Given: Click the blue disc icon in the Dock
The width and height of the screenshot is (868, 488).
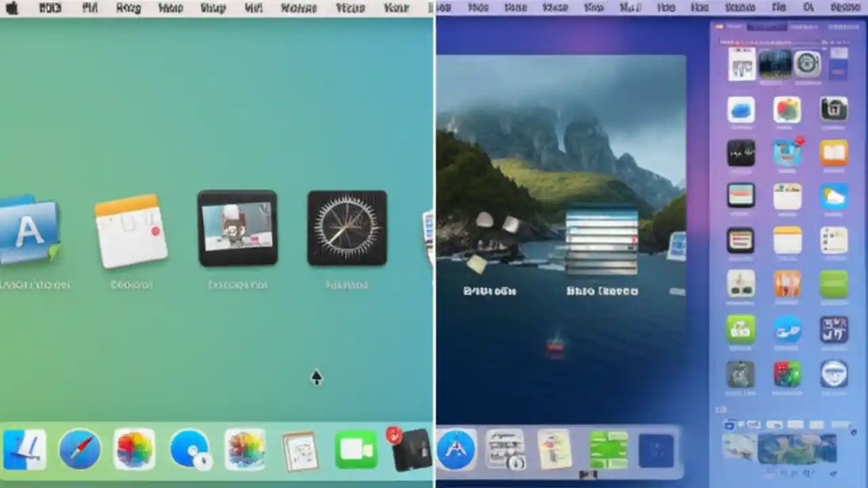Looking at the screenshot, I should 190,449.
